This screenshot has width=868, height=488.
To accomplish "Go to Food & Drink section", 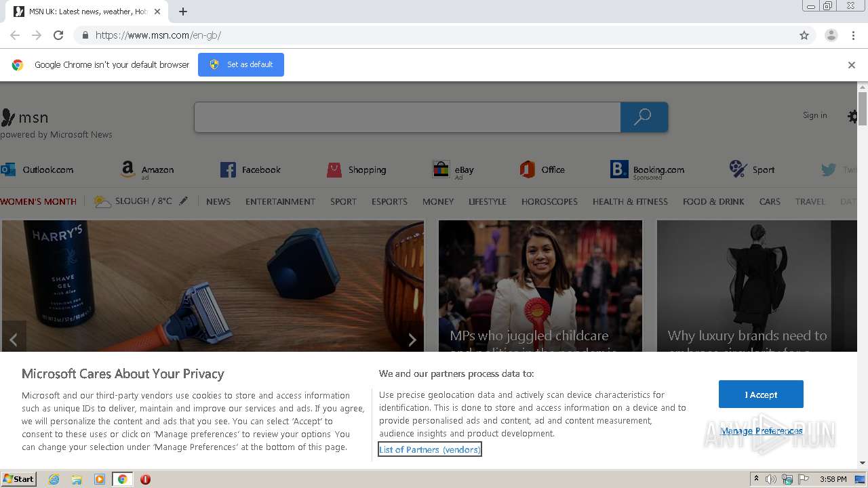I will click(713, 201).
